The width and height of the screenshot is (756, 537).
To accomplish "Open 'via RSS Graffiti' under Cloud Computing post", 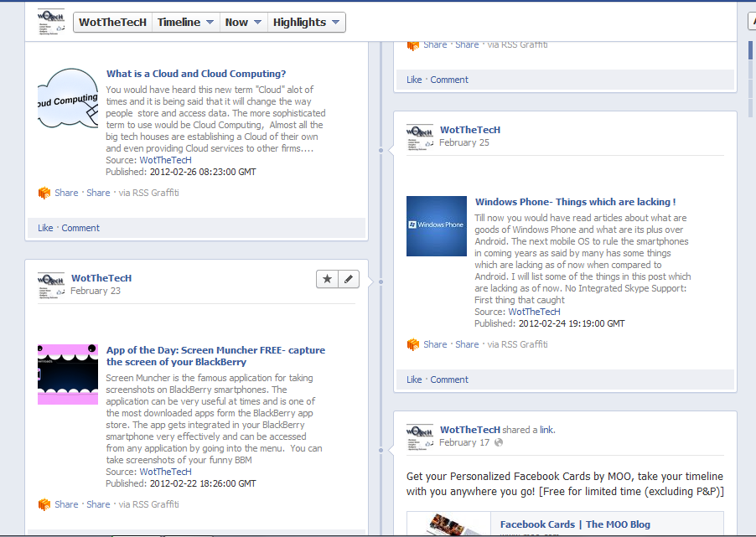I will pos(149,193).
